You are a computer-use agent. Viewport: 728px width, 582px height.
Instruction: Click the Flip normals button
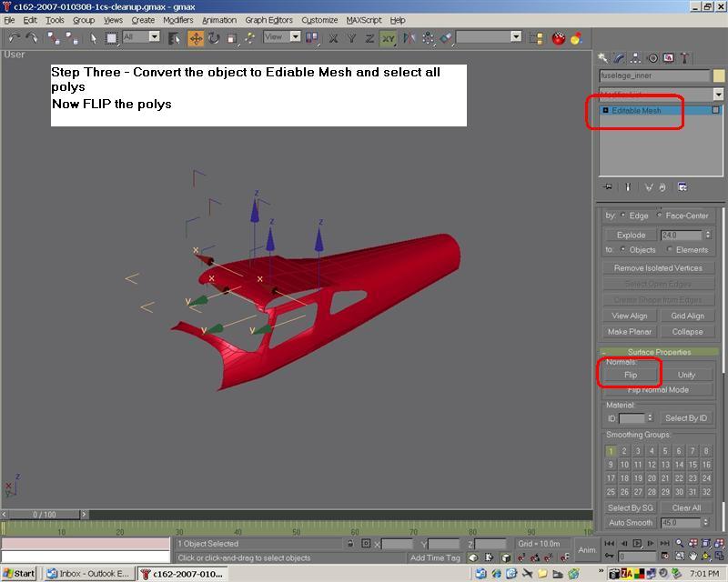[631, 375]
